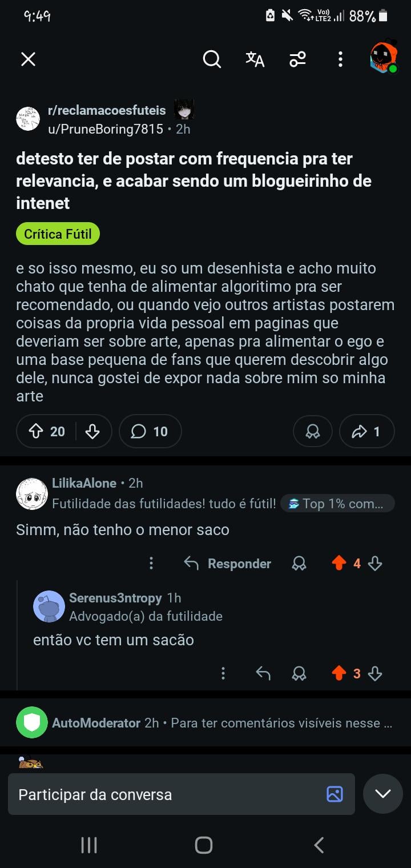Viewport: 411px width, 868px height.
Task: Tap the translate post icon
Action: click(x=255, y=59)
